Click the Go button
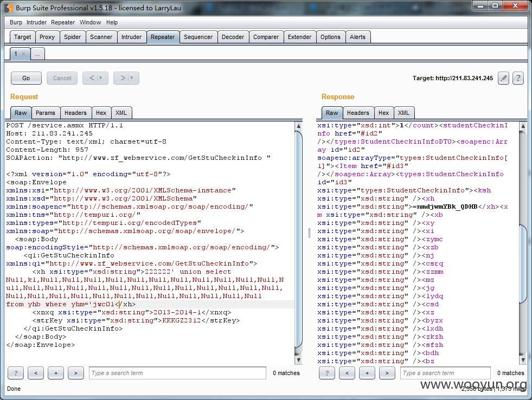This screenshot has width=532, height=400. [x=26, y=78]
